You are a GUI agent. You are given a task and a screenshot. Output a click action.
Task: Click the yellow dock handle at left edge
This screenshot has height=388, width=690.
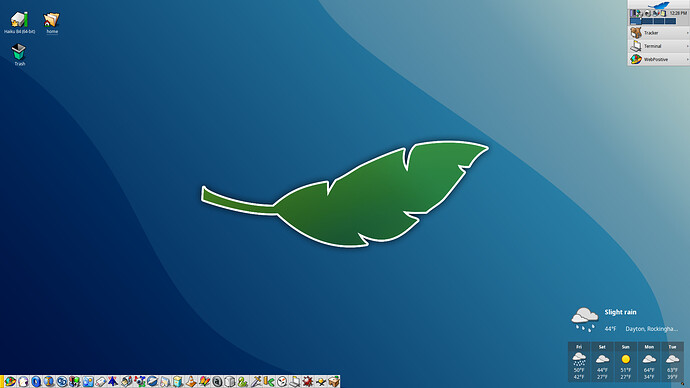2,381
